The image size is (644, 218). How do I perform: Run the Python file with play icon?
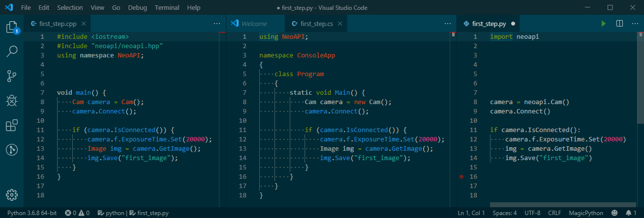pyautogui.click(x=603, y=24)
